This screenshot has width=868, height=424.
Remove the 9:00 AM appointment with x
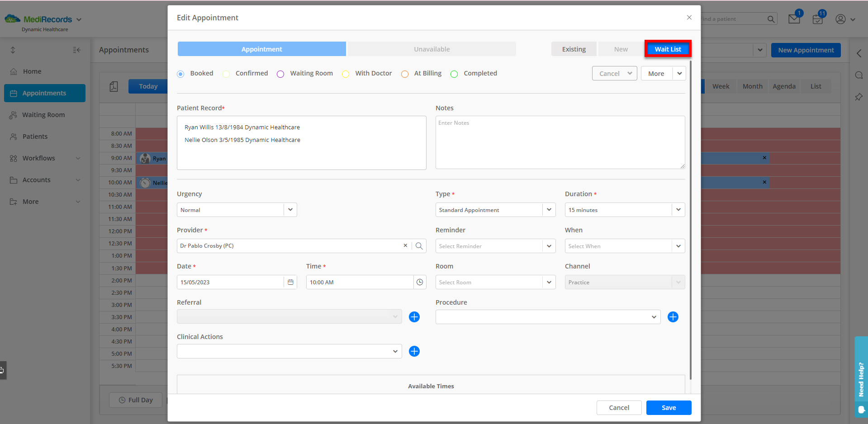tap(764, 158)
